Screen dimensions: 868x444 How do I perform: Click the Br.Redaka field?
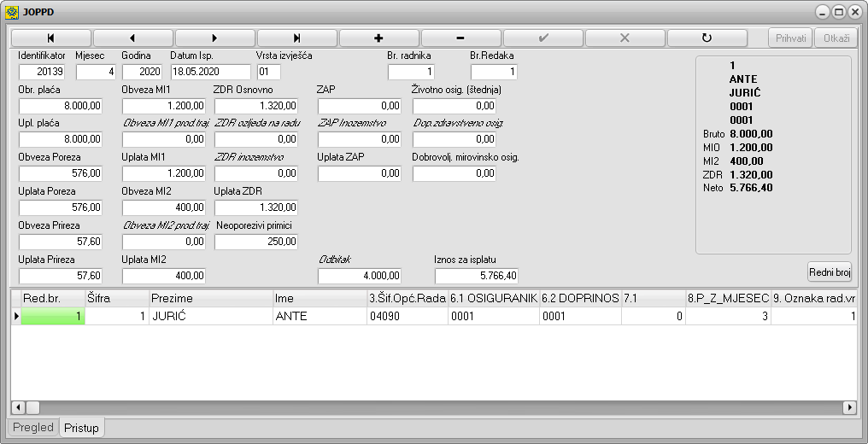point(494,72)
